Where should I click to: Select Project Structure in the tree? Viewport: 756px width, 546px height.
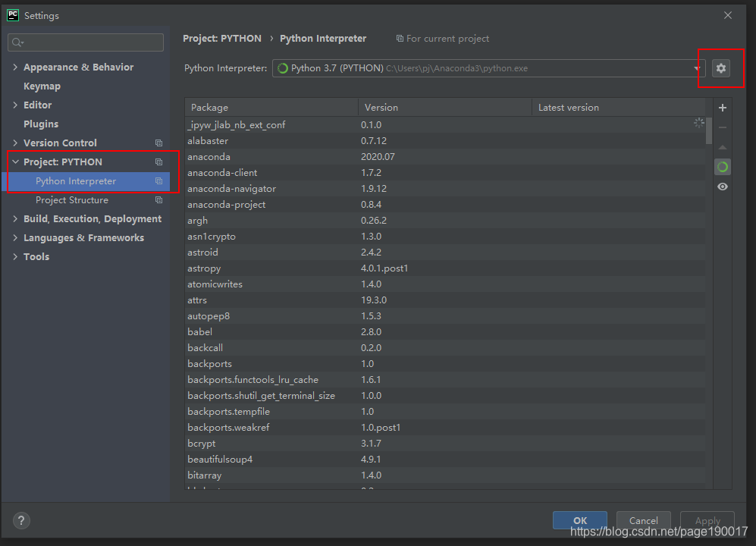[x=72, y=200]
